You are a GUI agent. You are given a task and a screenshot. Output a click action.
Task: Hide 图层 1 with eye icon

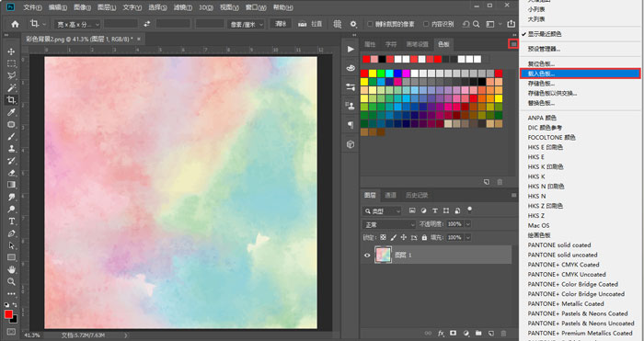[x=367, y=256]
